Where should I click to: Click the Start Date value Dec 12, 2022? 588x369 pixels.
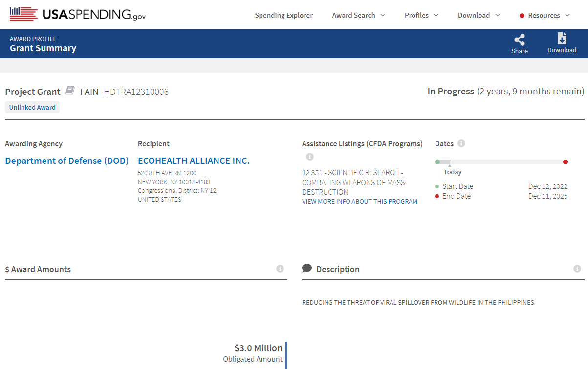click(x=548, y=186)
